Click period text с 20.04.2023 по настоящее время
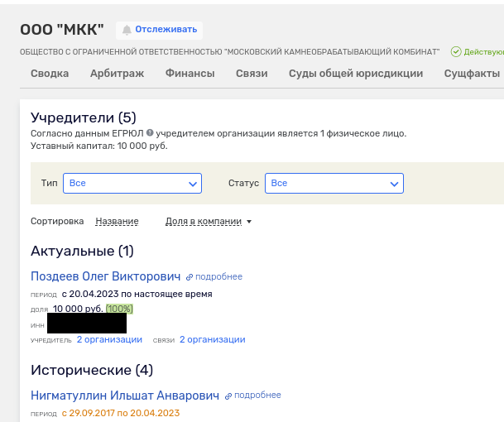Image resolution: width=504 pixels, height=422 pixels. pos(137,294)
